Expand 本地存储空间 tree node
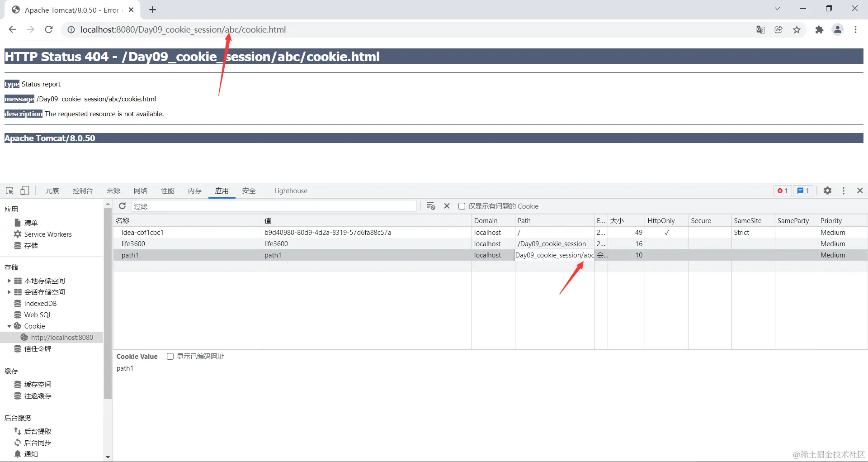The image size is (868, 462). tap(9, 281)
